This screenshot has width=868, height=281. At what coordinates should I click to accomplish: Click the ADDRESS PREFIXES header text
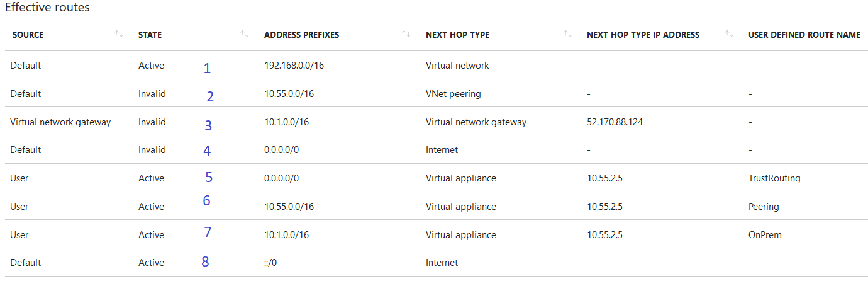pos(301,35)
